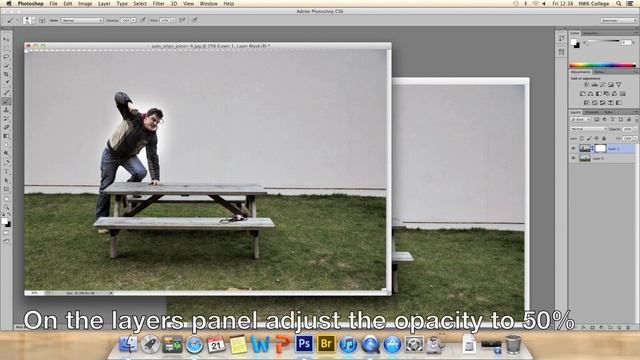Viewport: 640px width, 360px height.
Task: Open the History collapsed panel icon
Action: 561,38
